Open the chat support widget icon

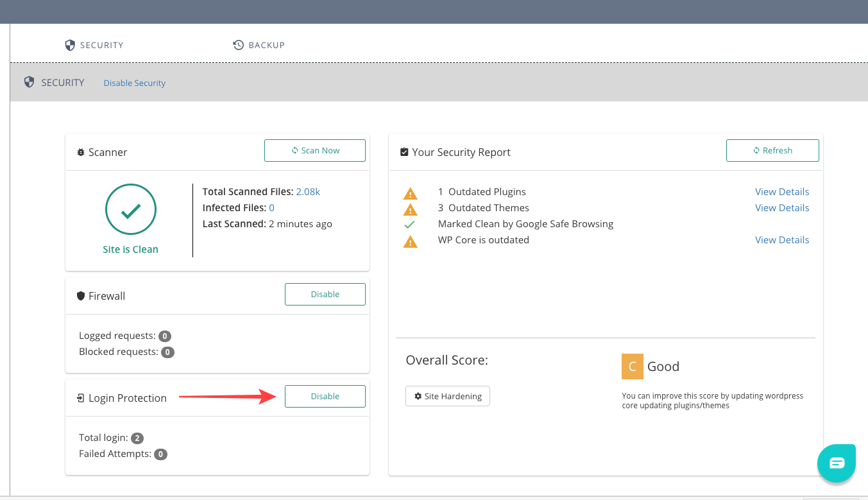pyautogui.click(x=837, y=463)
